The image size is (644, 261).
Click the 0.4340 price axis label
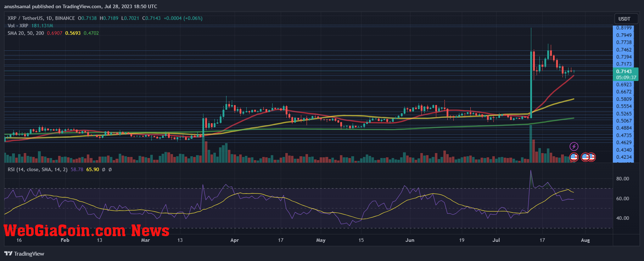pos(624,150)
